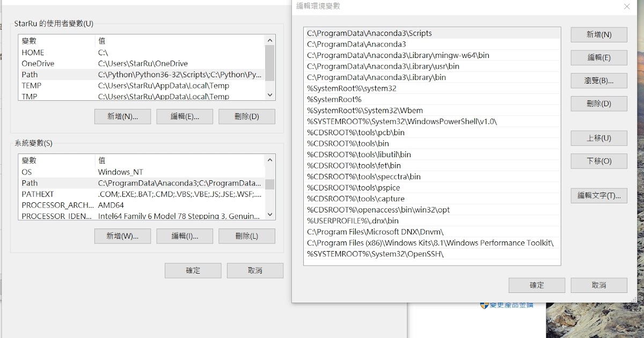644x338 pixels.
Task: Click system variables scrollbar up arrow
Action: point(270,160)
